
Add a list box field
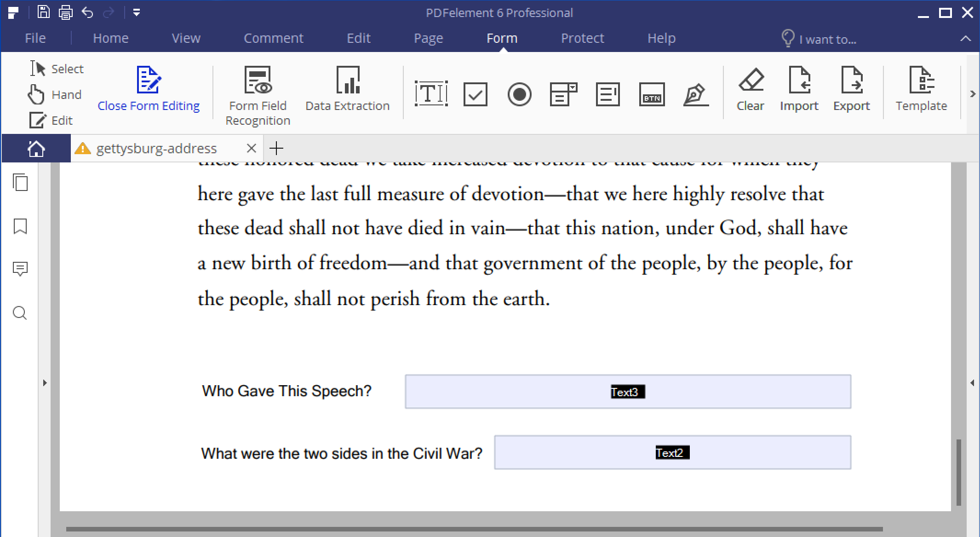607,94
